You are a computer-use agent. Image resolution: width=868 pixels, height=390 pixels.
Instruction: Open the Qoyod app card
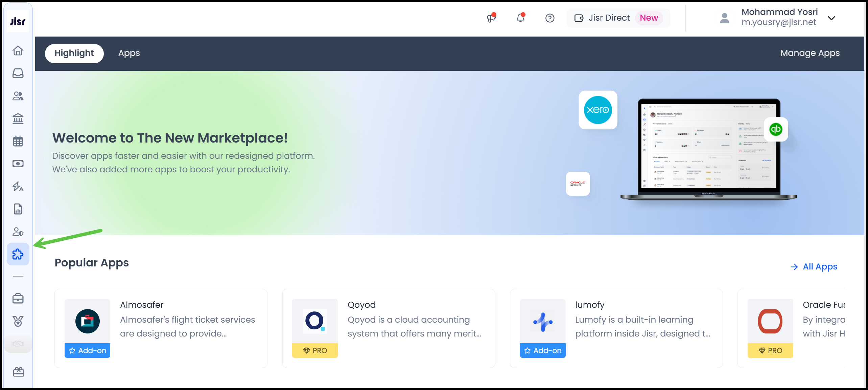click(x=388, y=328)
